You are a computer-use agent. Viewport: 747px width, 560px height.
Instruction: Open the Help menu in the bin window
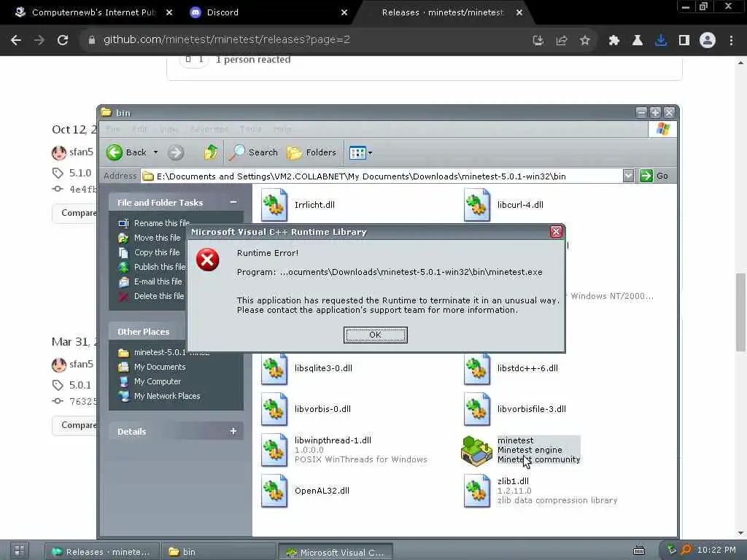(x=282, y=129)
